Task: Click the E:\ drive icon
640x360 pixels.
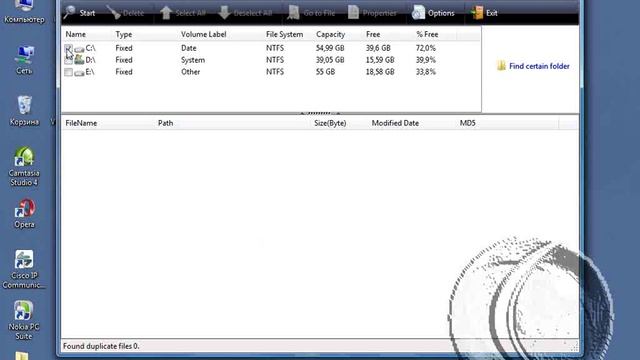Action: 79,72
